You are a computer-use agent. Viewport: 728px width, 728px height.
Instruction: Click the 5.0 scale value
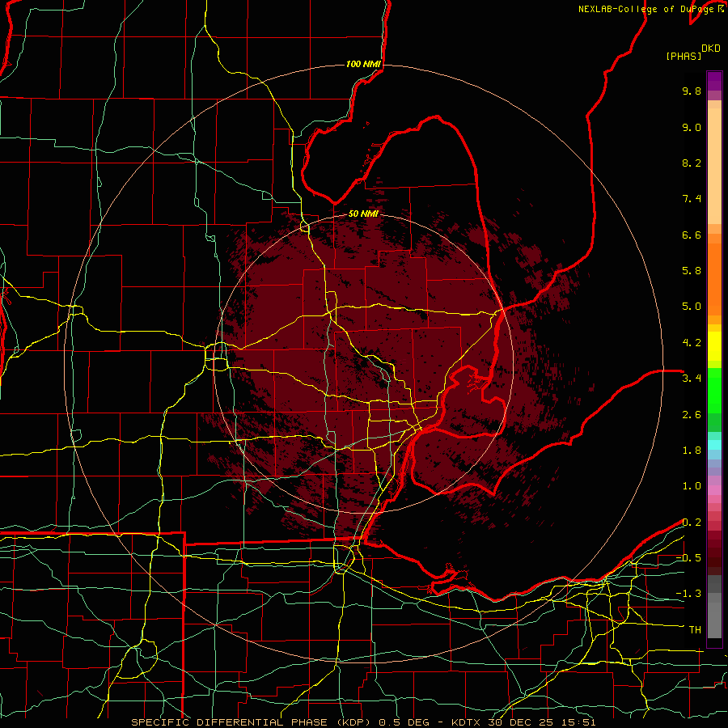692,307
